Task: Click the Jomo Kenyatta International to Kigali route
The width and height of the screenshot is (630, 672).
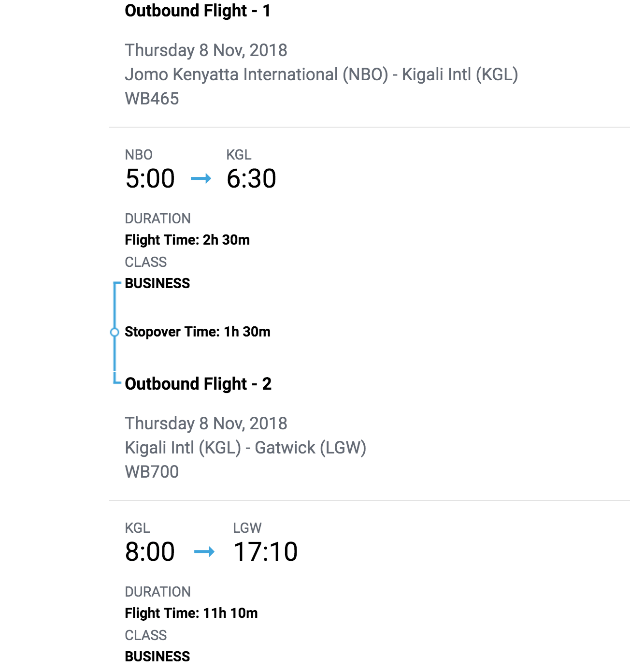Action: (x=321, y=74)
